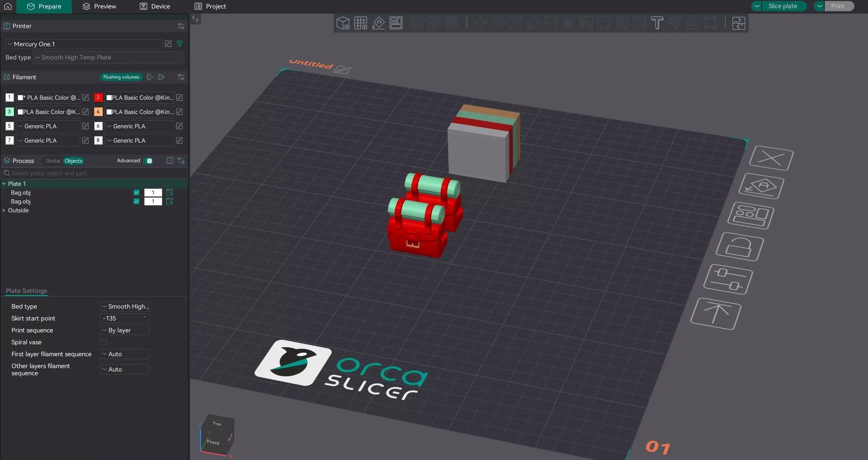The height and width of the screenshot is (460, 868).
Task: Expand the Outside tree node
Action: click(x=4, y=210)
